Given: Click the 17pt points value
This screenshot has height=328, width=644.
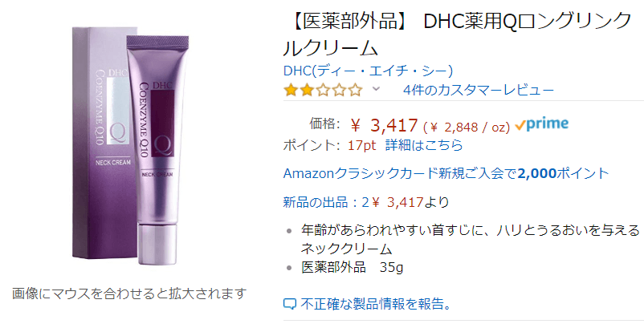Looking at the screenshot, I should (x=361, y=145).
